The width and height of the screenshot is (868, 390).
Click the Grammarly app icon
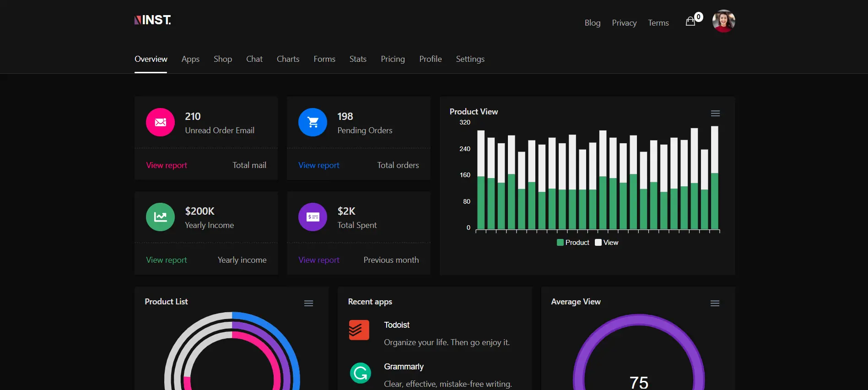tap(361, 373)
